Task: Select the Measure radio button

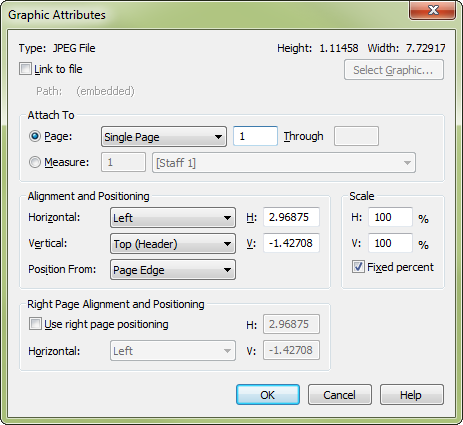Action: pyautogui.click(x=35, y=162)
